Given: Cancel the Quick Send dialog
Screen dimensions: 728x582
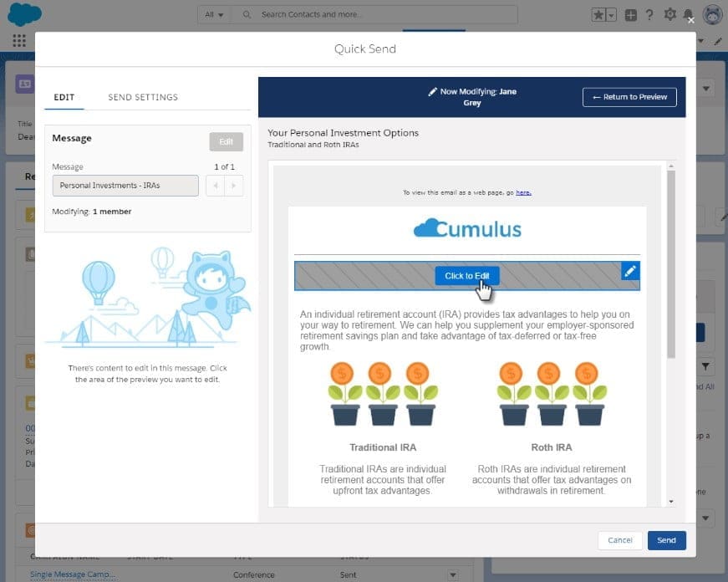Looking at the screenshot, I should click(x=619, y=540).
